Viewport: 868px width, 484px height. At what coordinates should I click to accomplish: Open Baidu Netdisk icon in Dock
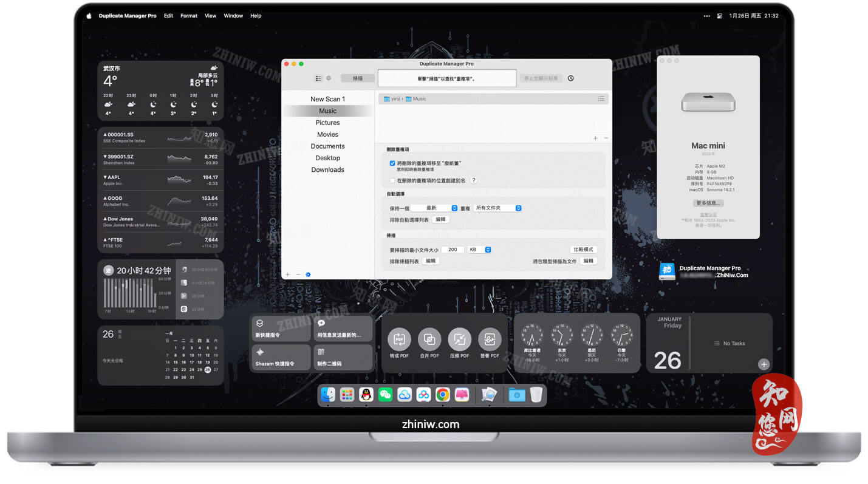[x=423, y=395]
